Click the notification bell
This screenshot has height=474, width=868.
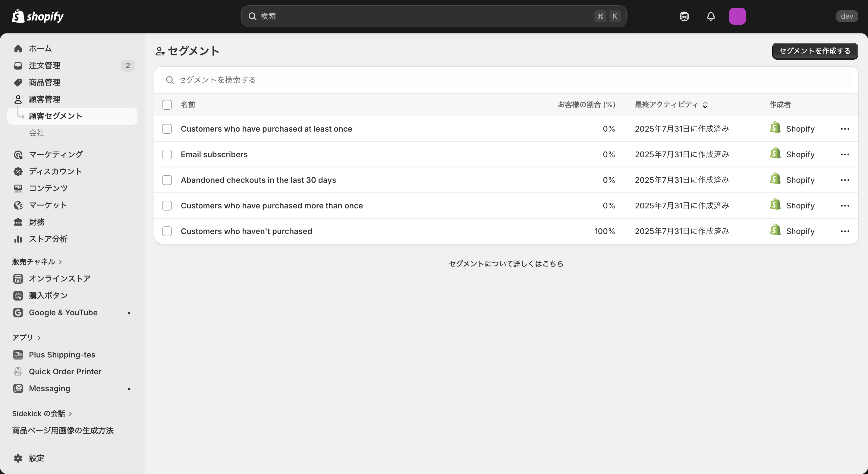(711, 16)
